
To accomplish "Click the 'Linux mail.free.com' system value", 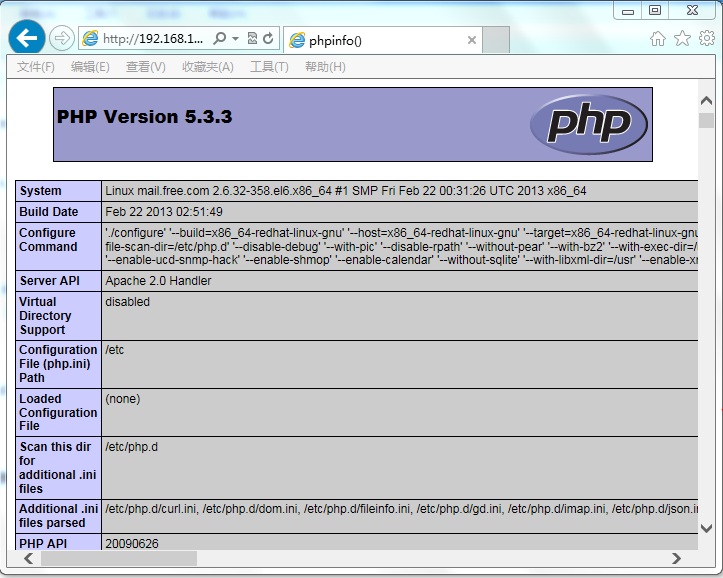I will pyautogui.click(x=346, y=191).
